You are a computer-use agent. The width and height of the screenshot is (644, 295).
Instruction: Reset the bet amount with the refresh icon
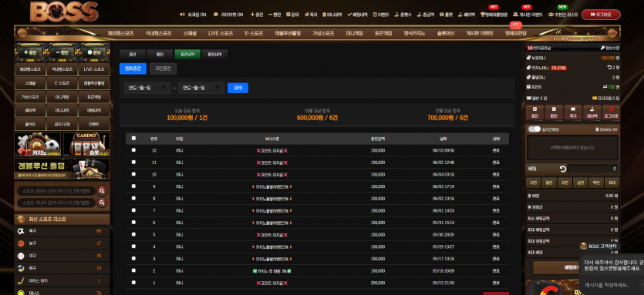563,169
